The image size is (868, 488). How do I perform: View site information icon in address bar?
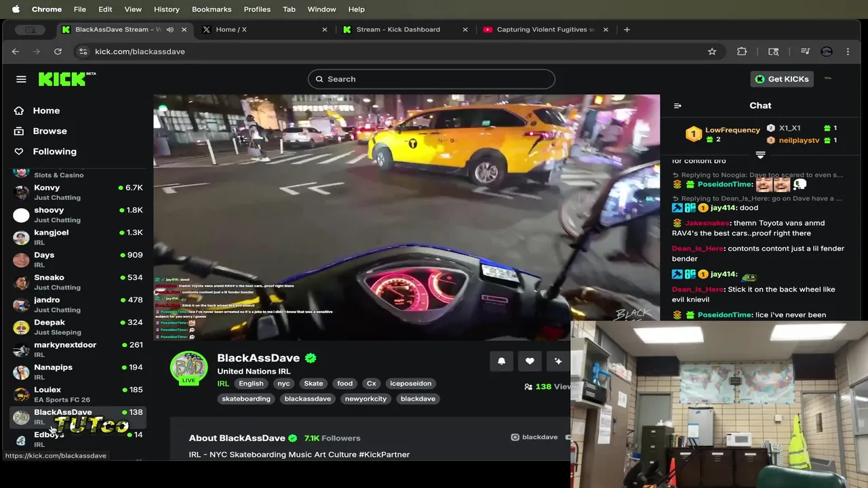(83, 52)
